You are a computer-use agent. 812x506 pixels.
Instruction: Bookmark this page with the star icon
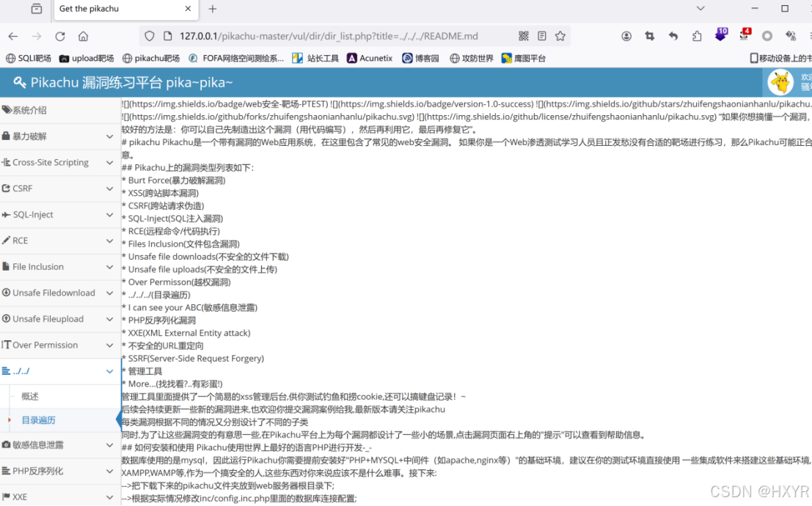560,36
